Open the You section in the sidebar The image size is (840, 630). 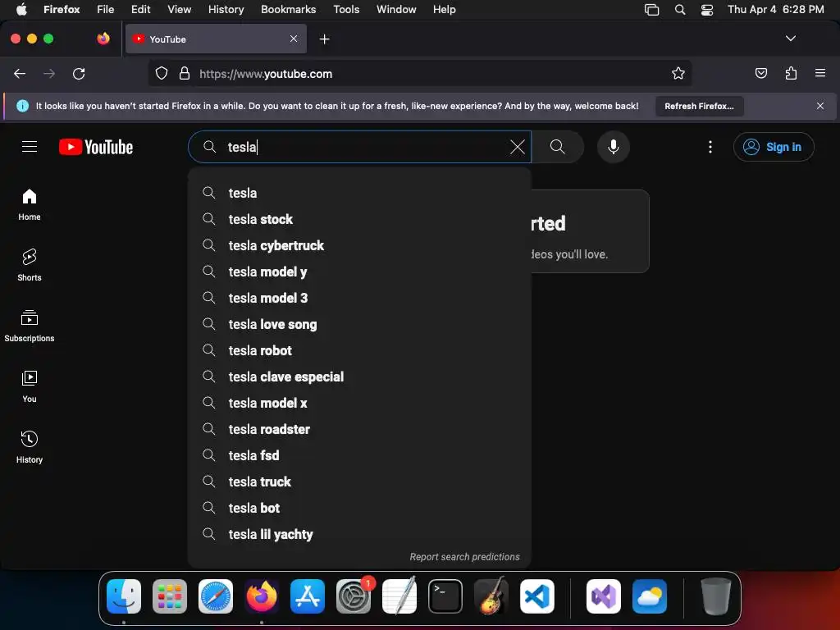tap(30, 386)
